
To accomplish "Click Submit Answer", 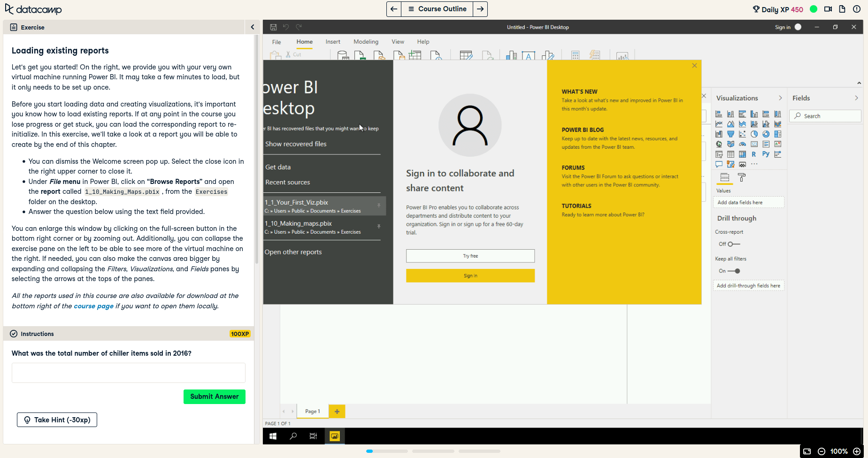I will coord(215,397).
